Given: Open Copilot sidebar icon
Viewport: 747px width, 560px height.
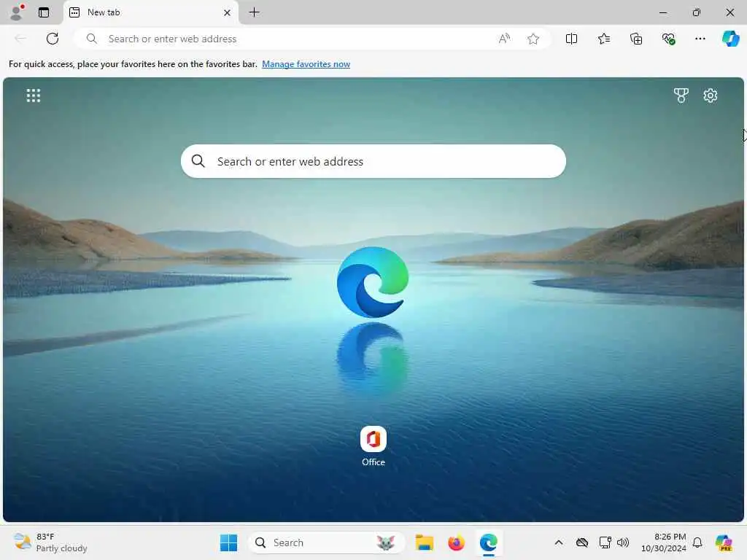Looking at the screenshot, I should pyautogui.click(x=730, y=39).
